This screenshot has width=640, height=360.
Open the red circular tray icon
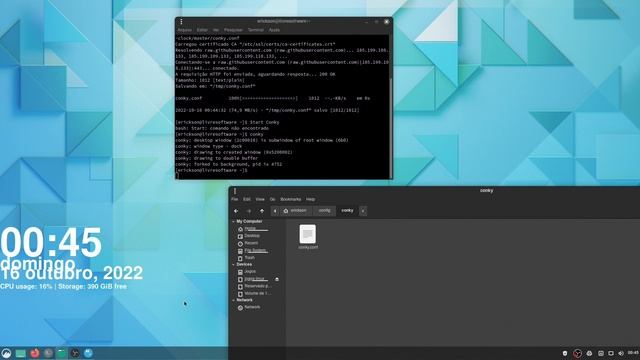tap(577, 353)
